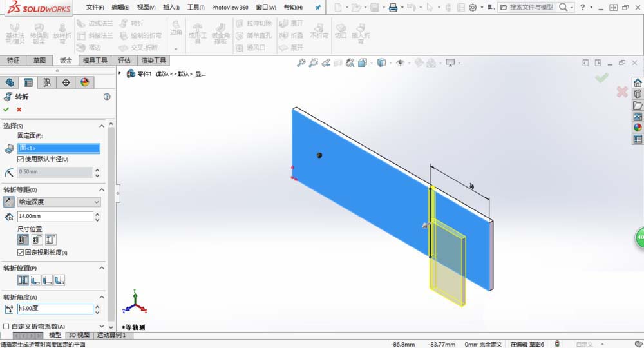Open the 视图 menu
The height and width of the screenshot is (348, 644).
(x=146, y=7)
